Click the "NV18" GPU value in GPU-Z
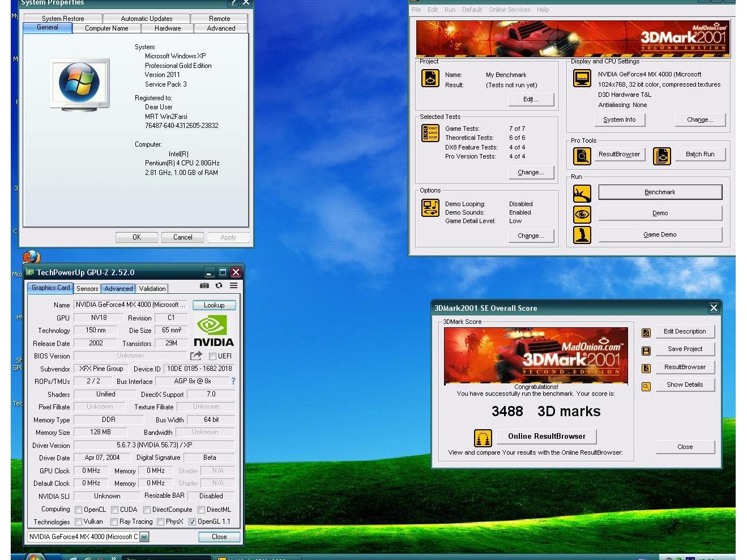 point(99,318)
